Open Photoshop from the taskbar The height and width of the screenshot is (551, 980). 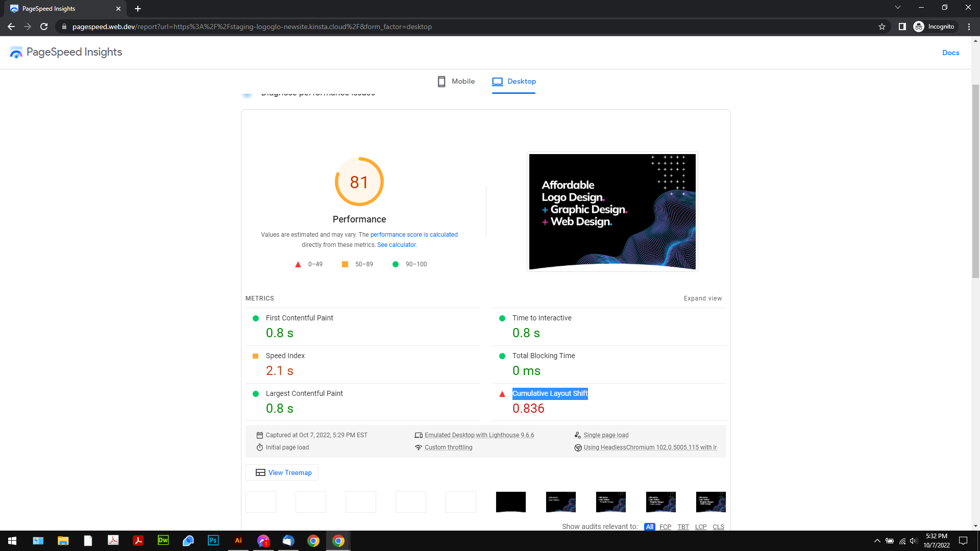(213, 540)
